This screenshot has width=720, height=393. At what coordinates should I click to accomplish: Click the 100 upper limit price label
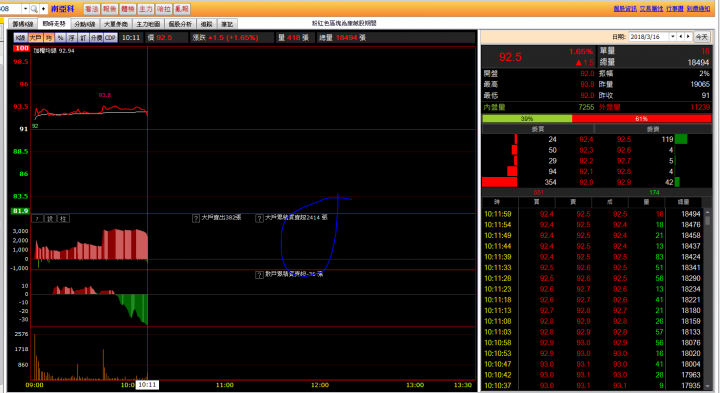[22, 48]
